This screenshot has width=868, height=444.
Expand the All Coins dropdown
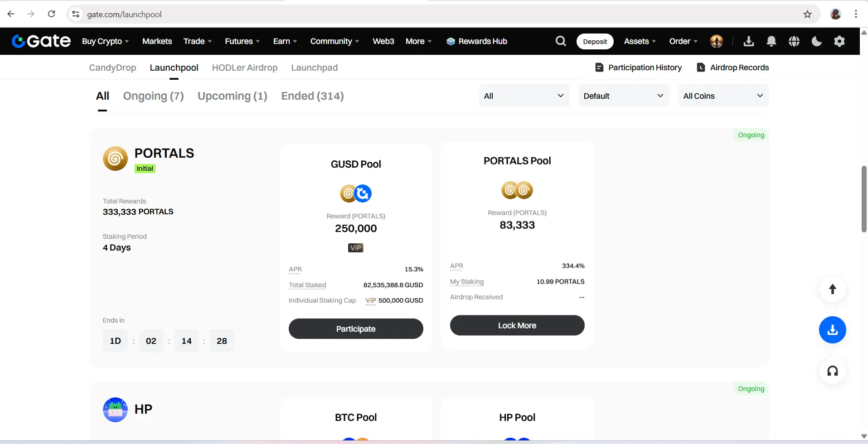tap(723, 96)
